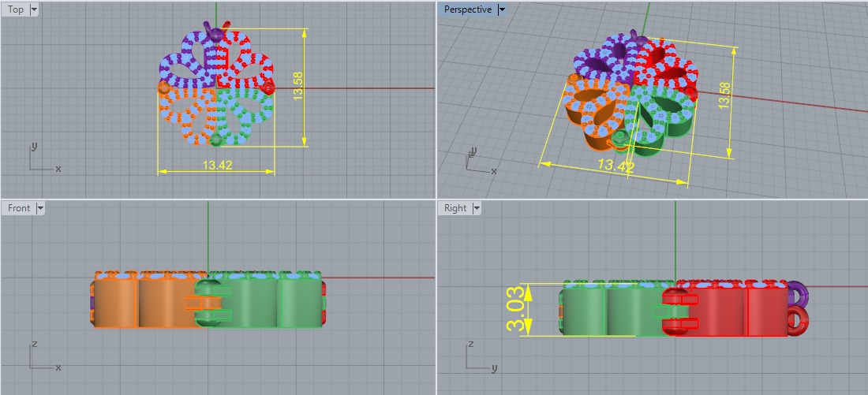Select the 13.58 dimension in Perspective view
This screenshot has width=868, height=395.
pyautogui.click(x=724, y=95)
